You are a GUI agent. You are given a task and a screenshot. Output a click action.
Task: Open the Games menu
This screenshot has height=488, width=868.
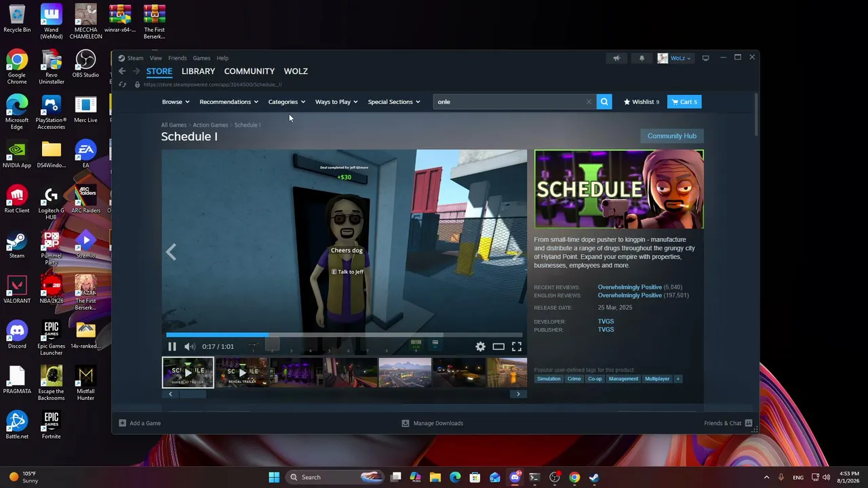(201, 58)
